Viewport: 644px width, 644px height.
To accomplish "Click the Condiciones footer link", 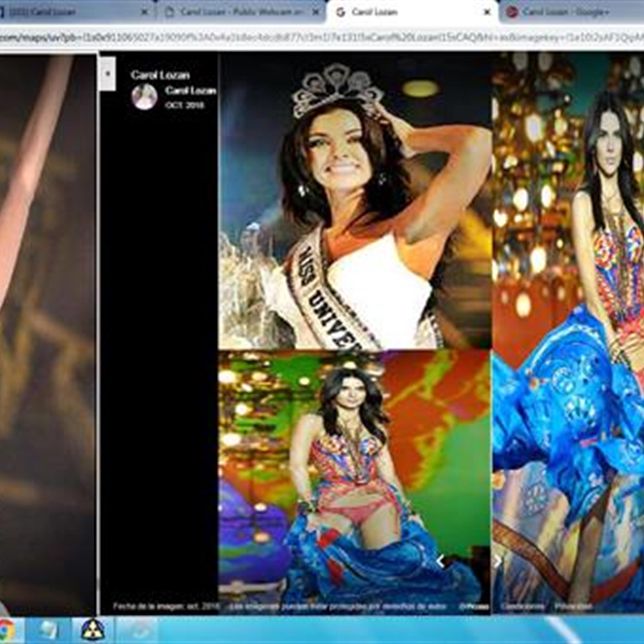I will click(523, 606).
